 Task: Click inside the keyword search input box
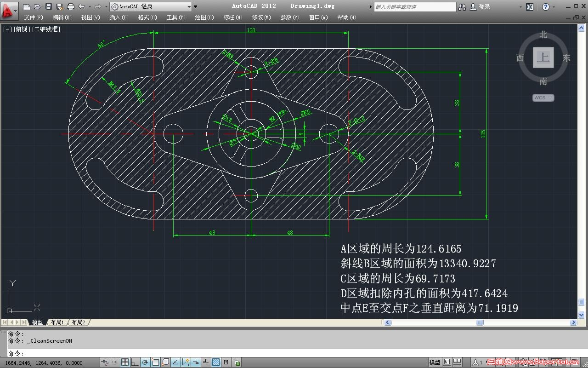click(415, 7)
